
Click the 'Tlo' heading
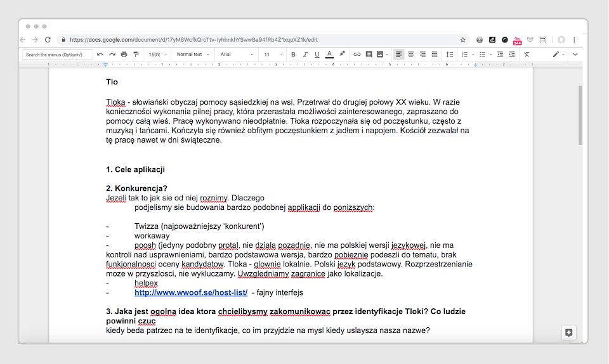pos(112,82)
